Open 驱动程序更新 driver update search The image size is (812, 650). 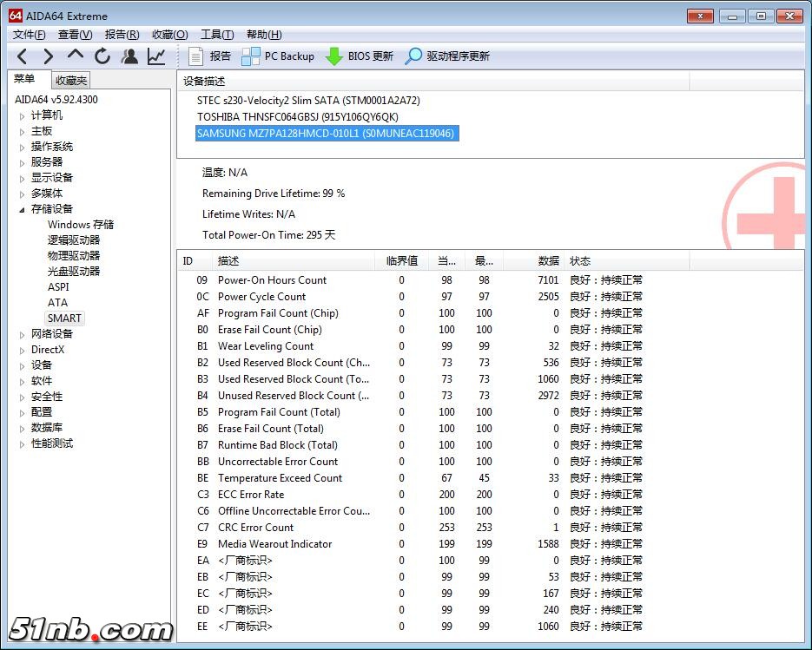click(x=447, y=56)
